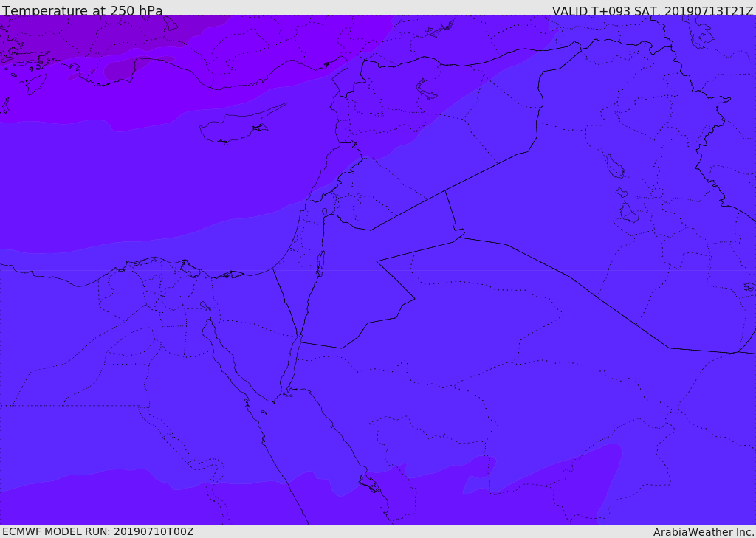
Task: Click the 'ECMWF MODEL RUN: 20190710T00Z' text
Action: [98, 532]
